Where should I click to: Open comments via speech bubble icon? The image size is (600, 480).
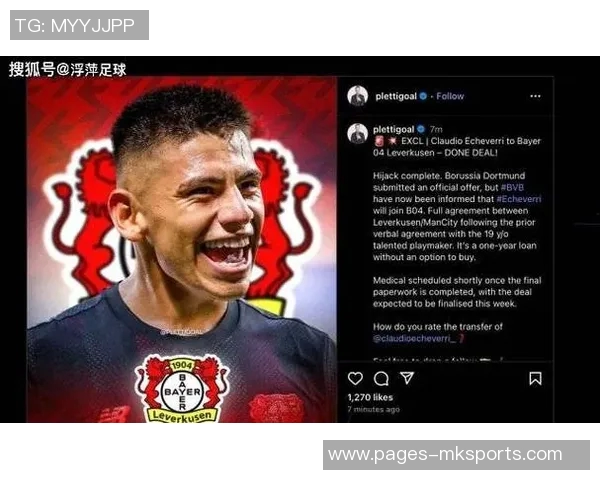point(381,379)
